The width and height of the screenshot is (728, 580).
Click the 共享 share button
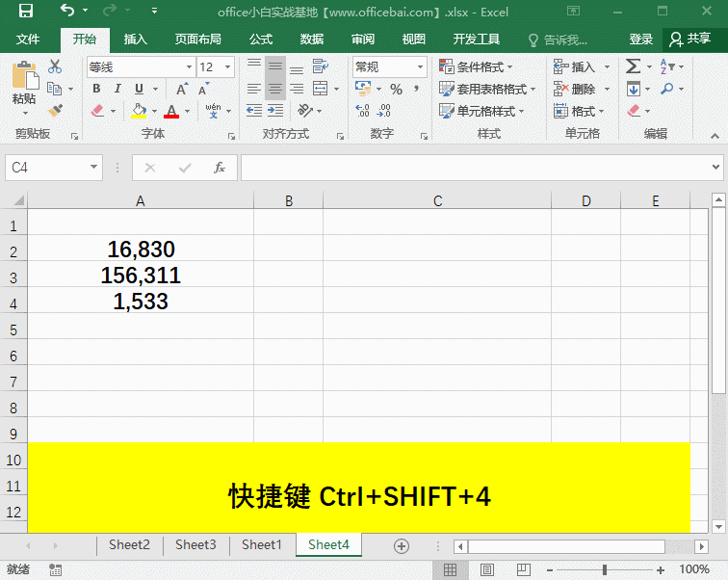click(689, 39)
